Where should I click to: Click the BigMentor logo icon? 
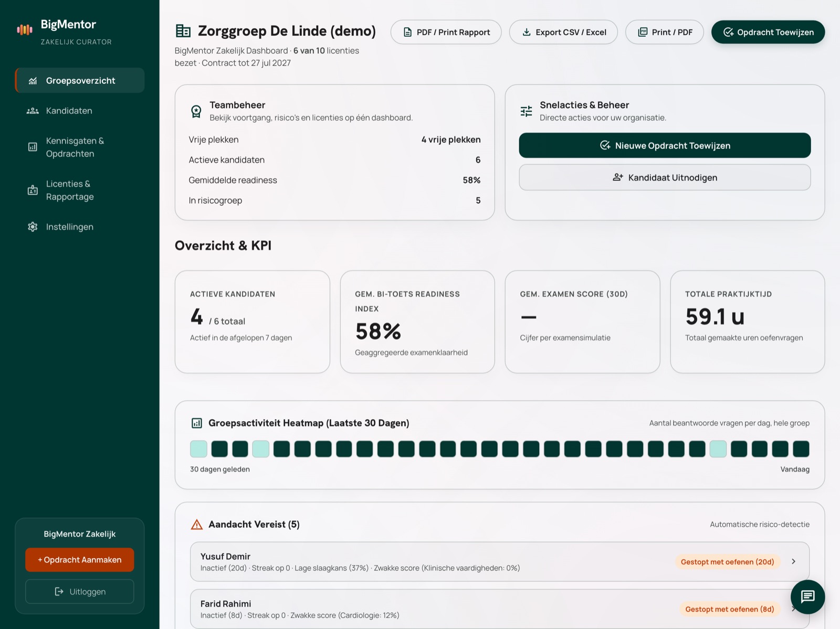click(24, 29)
